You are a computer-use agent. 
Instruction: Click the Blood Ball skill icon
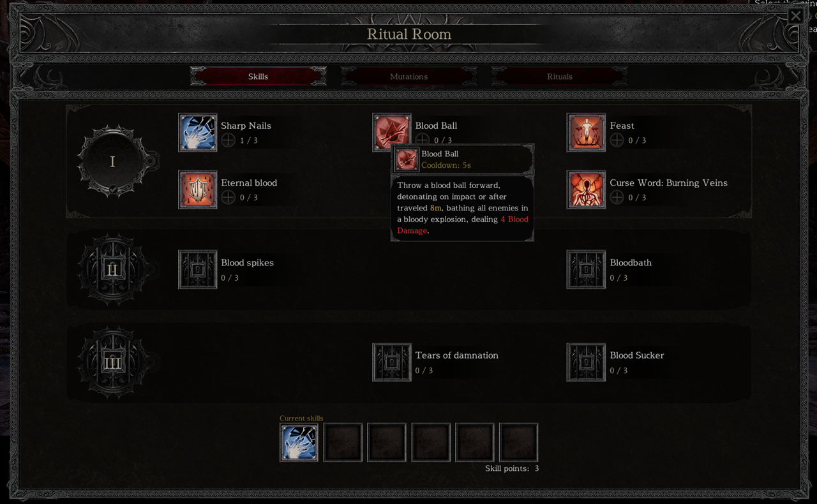click(392, 131)
